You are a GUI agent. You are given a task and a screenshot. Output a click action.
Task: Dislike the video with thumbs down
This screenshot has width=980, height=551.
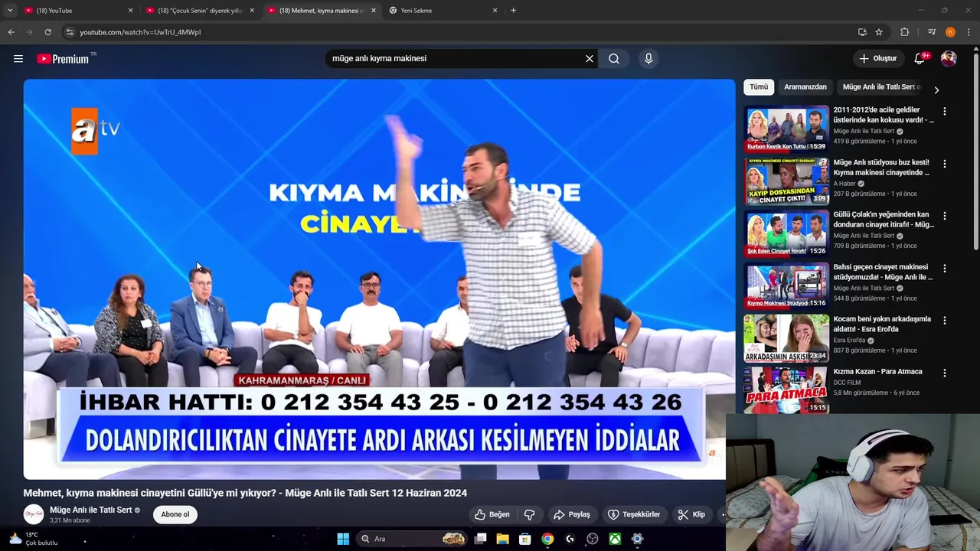(529, 514)
